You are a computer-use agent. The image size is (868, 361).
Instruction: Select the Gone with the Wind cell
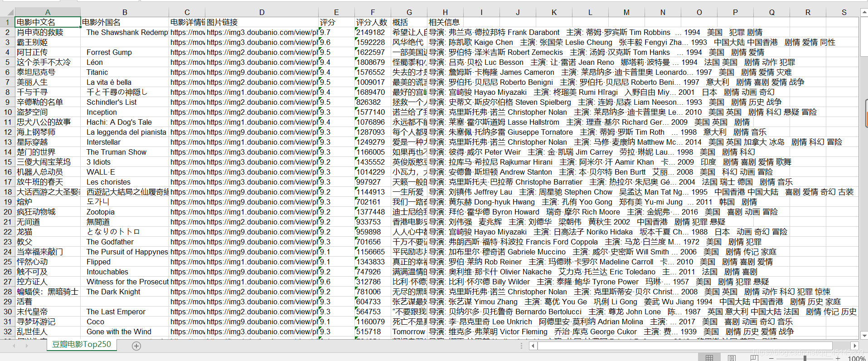[125, 332]
